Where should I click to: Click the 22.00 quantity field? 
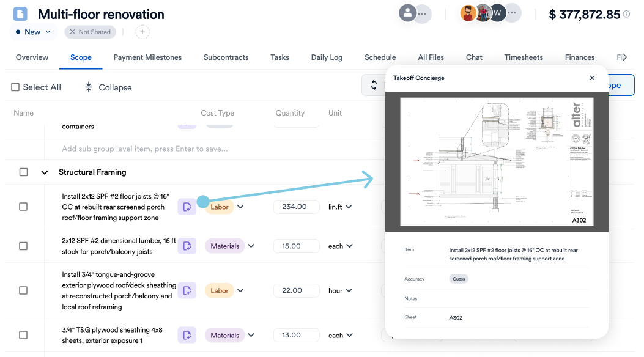click(296, 290)
